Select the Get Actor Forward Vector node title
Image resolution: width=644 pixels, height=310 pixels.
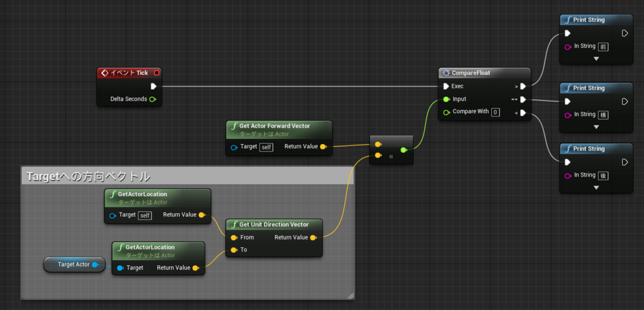(x=274, y=126)
